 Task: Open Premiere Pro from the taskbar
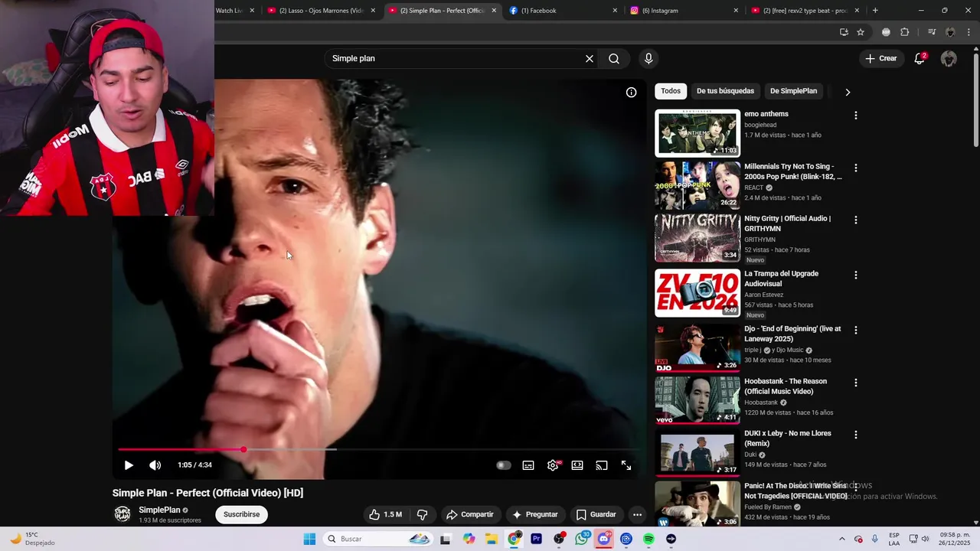(536, 539)
